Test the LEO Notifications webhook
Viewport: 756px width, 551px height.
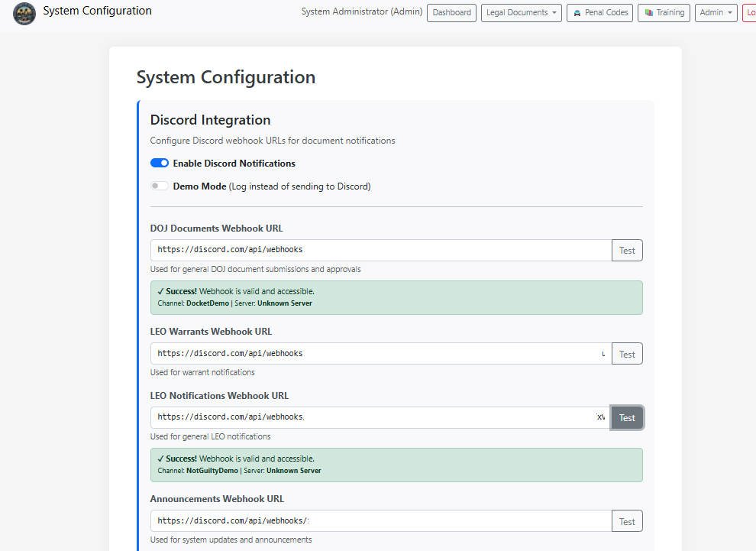[x=627, y=417]
